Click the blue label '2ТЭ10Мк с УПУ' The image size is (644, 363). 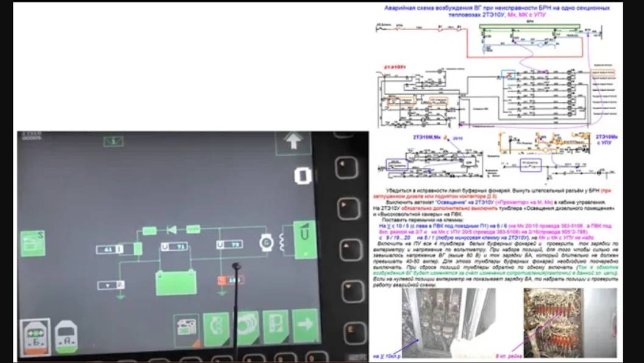[607, 140]
